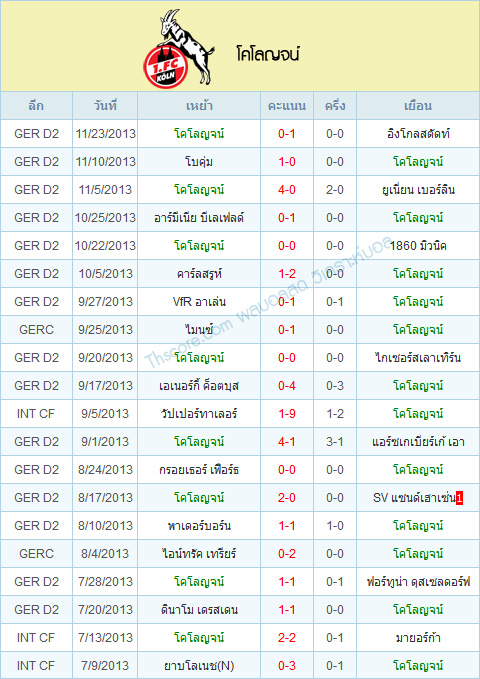Open away team 1860 มิวนิค

[418, 246]
